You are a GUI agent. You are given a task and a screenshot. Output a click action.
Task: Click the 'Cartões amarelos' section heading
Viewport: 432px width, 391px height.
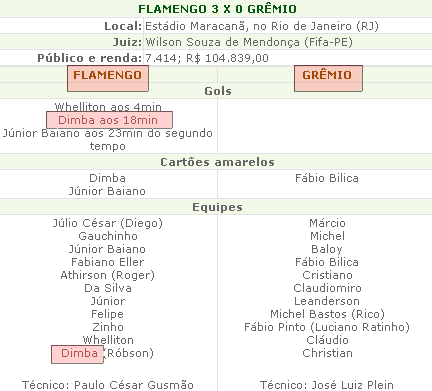tap(217, 162)
